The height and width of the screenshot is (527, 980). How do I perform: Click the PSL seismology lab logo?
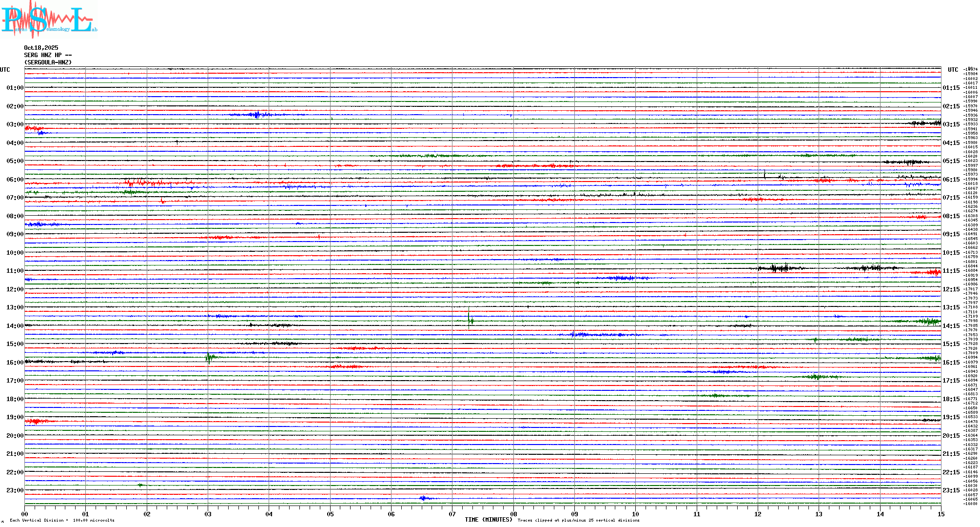point(49,20)
